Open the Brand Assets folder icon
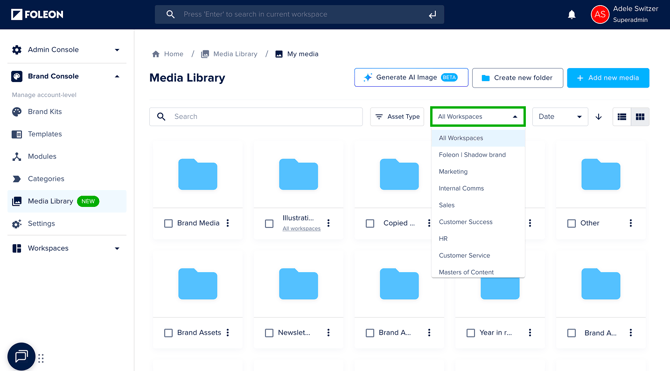The image size is (670, 371). pyautogui.click(x=198, y=284)
